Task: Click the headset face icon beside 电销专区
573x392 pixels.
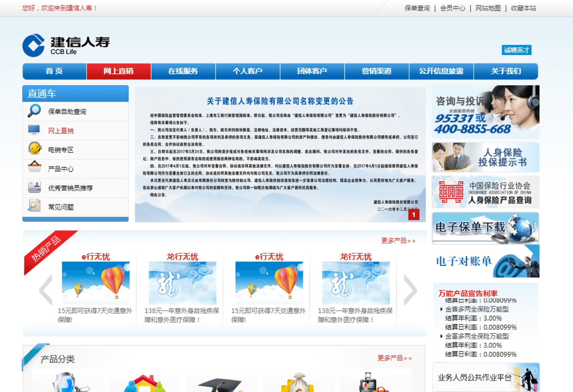Action: click(x=35, y=149)
